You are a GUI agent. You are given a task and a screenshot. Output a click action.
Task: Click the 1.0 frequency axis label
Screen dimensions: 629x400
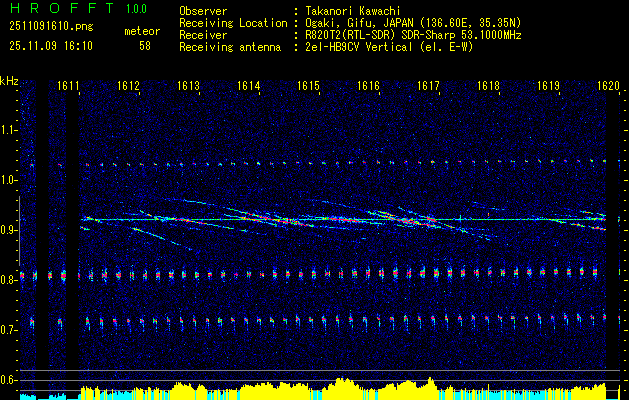[9, 180]
